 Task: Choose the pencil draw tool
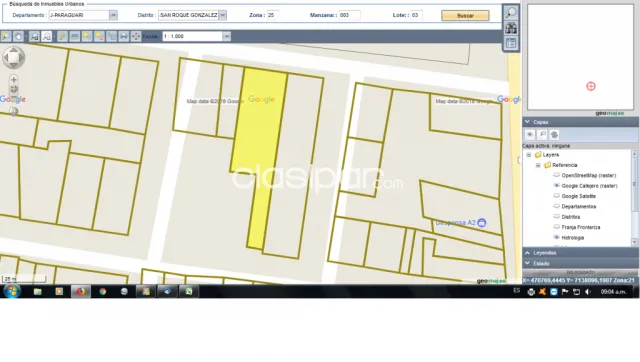point(62,36)
